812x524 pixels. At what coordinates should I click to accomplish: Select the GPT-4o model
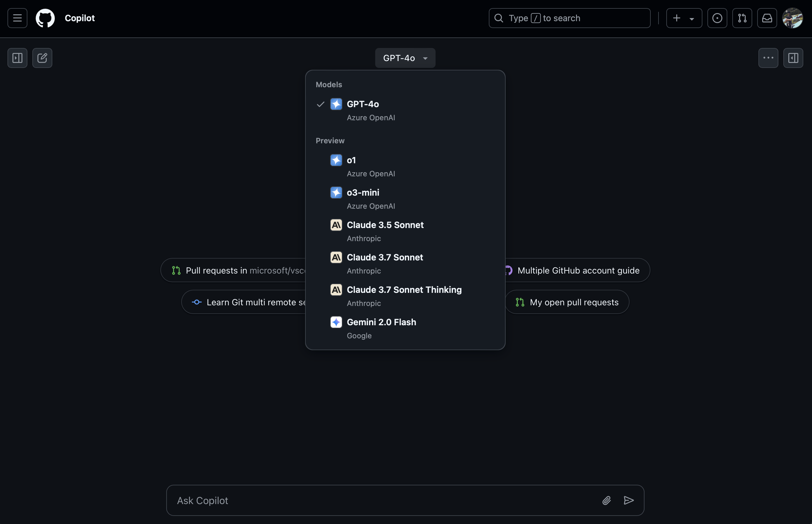405,110
